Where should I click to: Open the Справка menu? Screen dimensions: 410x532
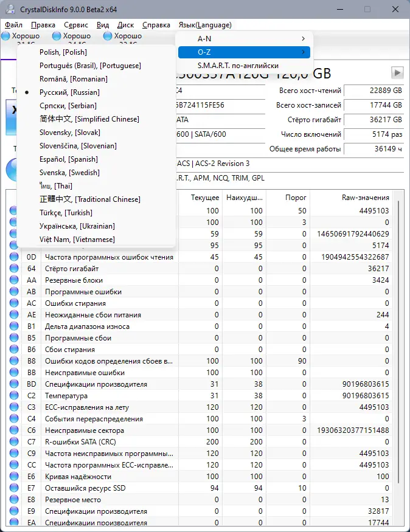[156, 25]
